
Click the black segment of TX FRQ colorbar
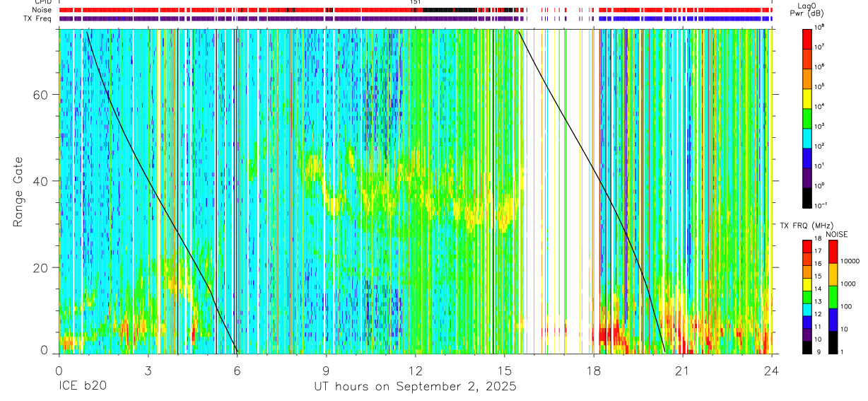(x=807, y=347)
